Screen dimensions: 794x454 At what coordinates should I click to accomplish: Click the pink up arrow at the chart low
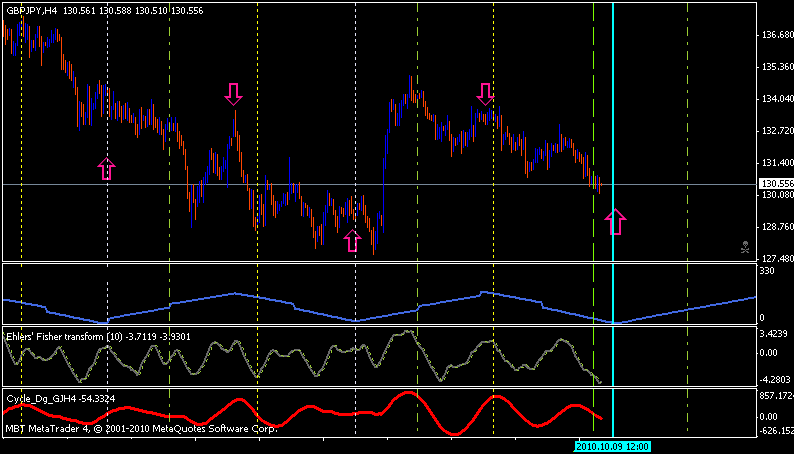click(352, 240)
